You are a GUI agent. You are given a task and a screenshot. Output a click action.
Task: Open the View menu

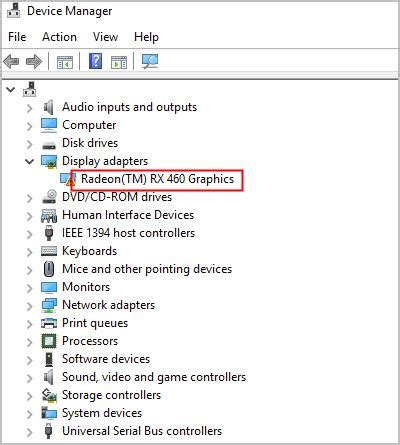tap(105, 37)
